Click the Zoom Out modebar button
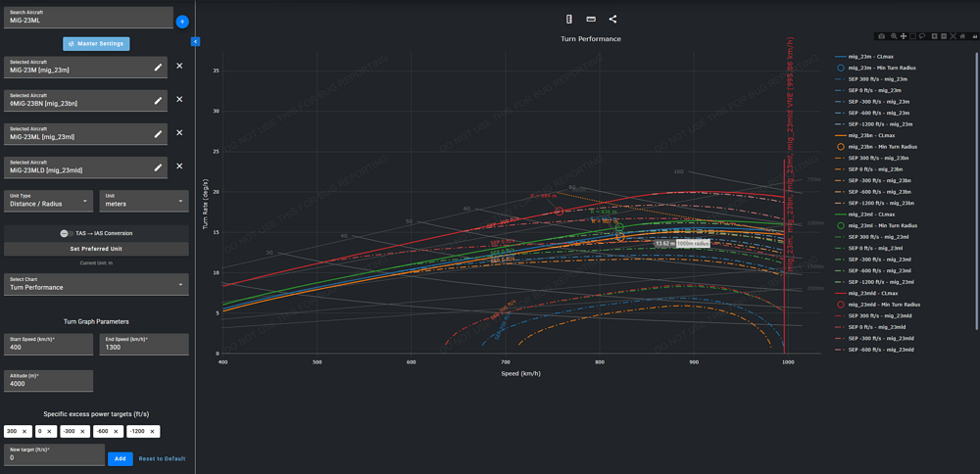The width and height of the screenshot is (980, 474). [944, 36]
